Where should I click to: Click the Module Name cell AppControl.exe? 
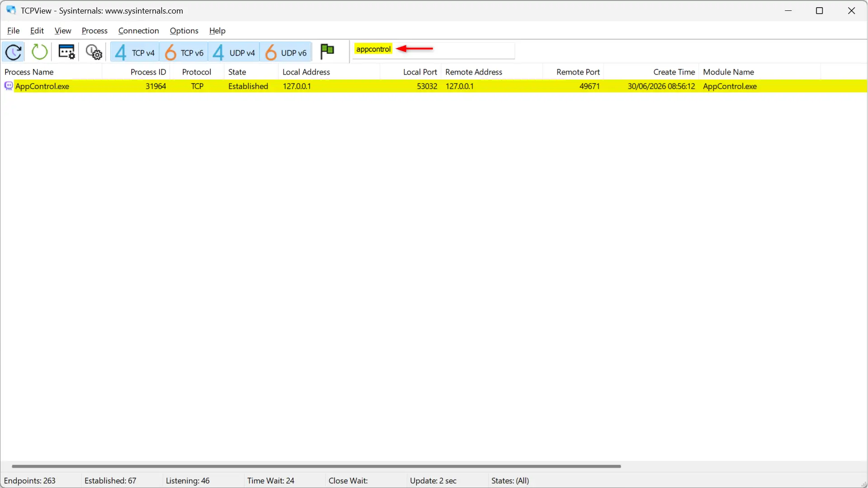pyautogui.click(x=730, y=86)
